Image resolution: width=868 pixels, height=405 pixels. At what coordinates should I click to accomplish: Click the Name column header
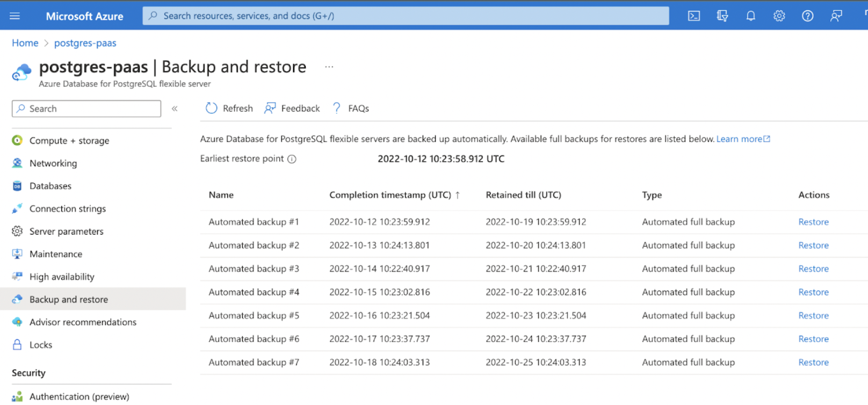coord(221,195)
